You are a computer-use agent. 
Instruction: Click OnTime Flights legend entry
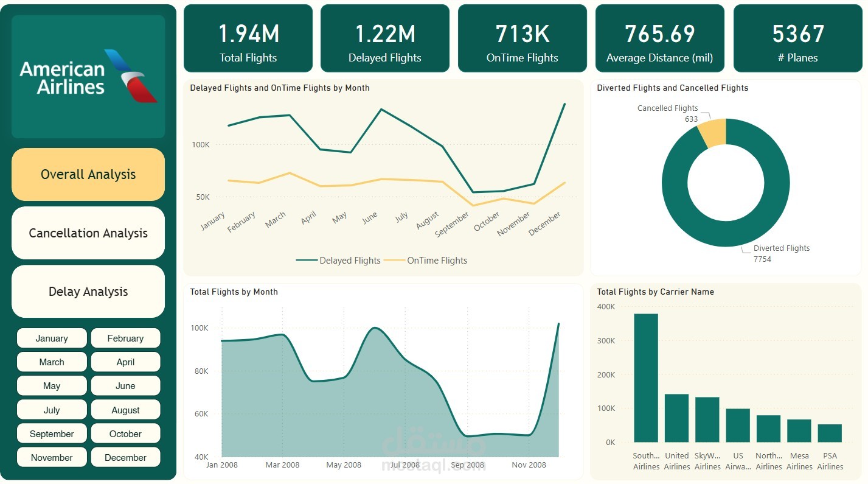click(426, 260)
